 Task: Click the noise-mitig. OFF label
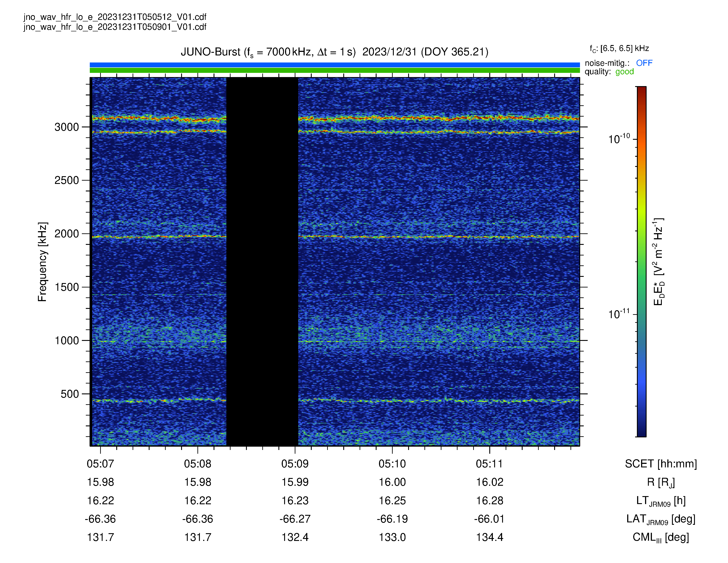(x=644, y=63)
